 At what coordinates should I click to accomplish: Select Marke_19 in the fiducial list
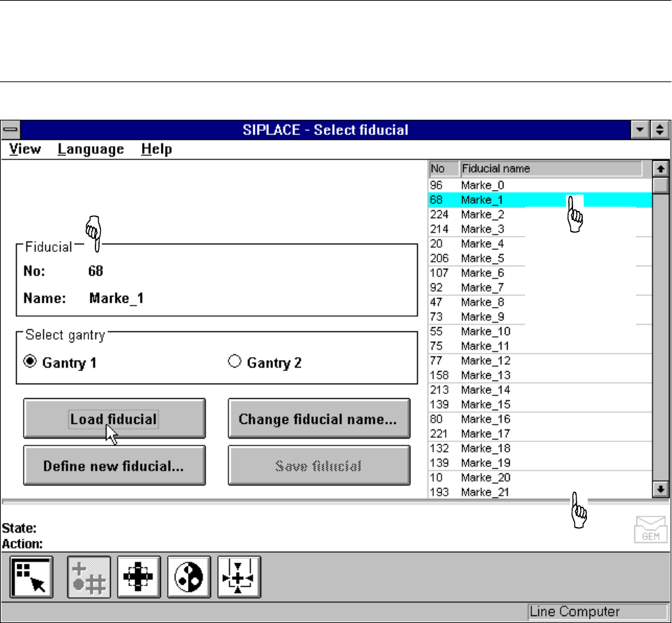coord(540,463)
